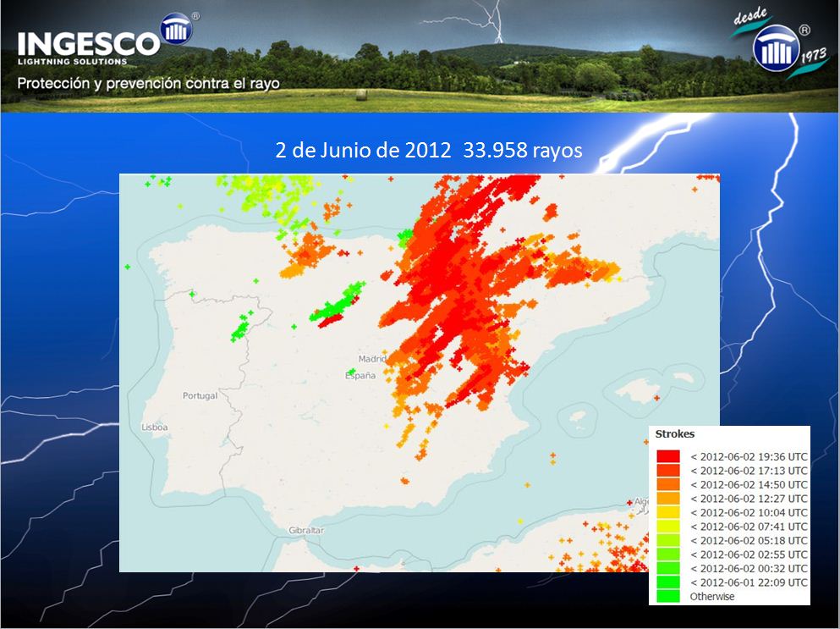The height and width of the screenshot is (629, 840).
Task: Click the green 'Otherwise' legend swatch
Action: (x=667, y=596)
